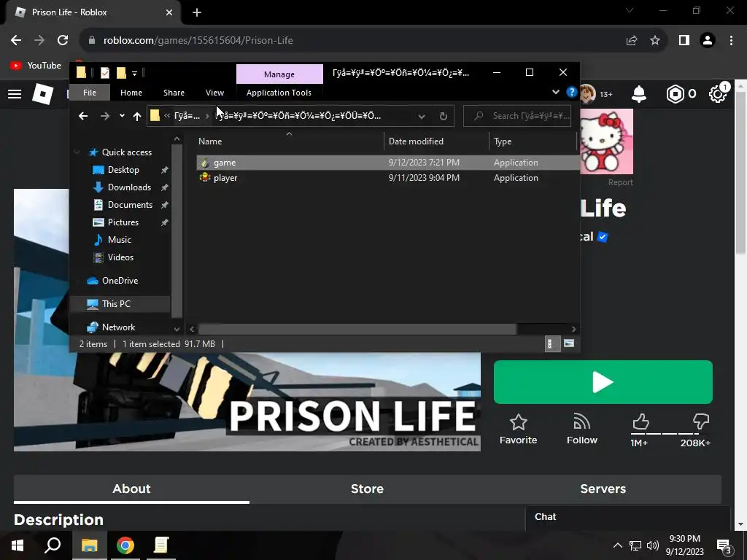Open Roblox hamburger navigation menu
The height and width of the screenshot is (560, 747).
pyautogui.click(x=15, y=94)
